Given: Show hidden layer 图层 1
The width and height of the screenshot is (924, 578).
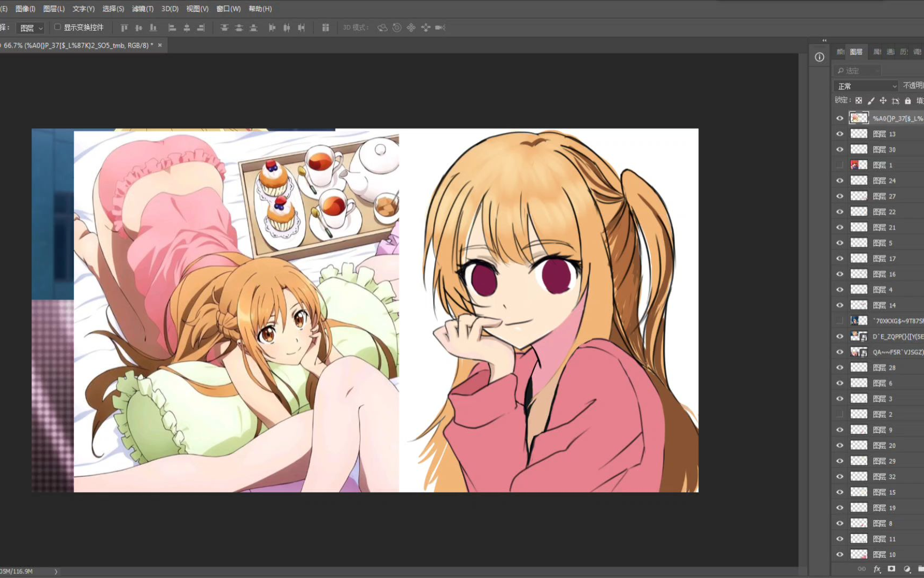Looking at the screenshot, I should click(x=840, y=165).
